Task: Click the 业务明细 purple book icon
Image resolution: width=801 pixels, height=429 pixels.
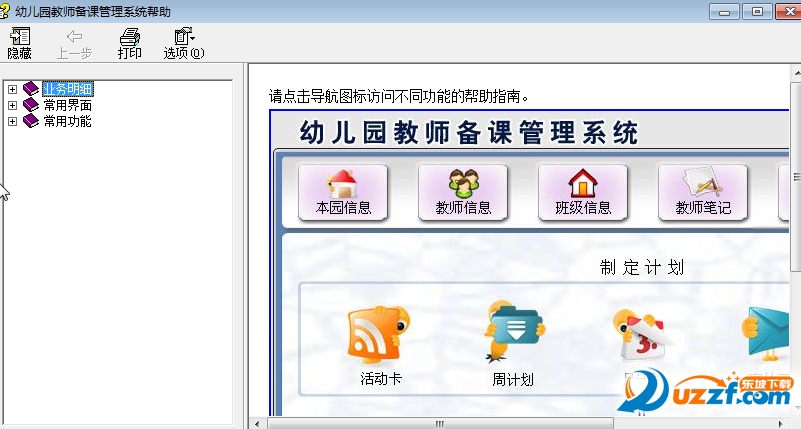Action: coord(31,89)
